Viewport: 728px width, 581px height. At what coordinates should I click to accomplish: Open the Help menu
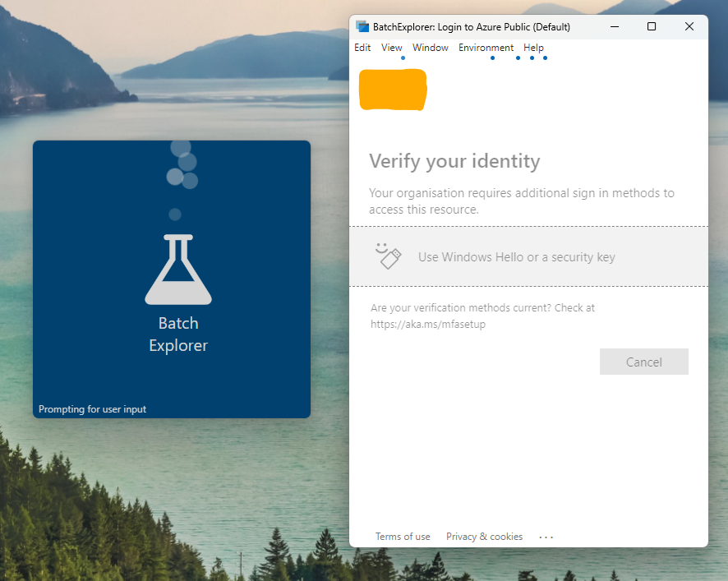533,47
